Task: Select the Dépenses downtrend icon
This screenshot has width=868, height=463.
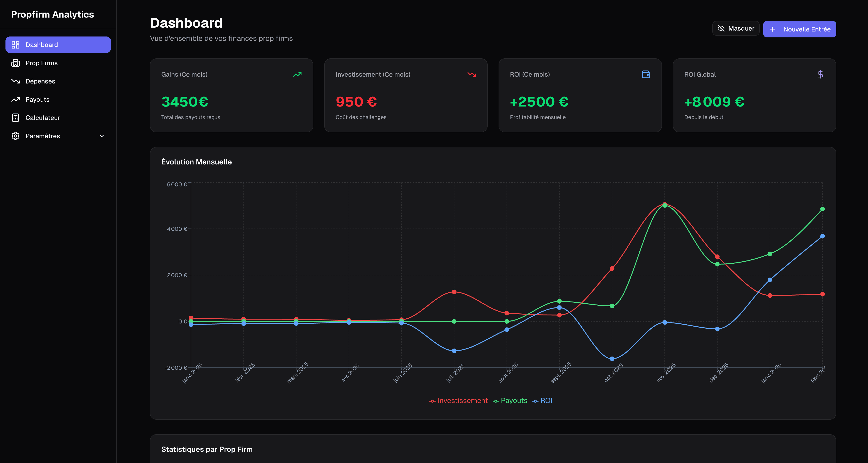Action: point(16,81)
